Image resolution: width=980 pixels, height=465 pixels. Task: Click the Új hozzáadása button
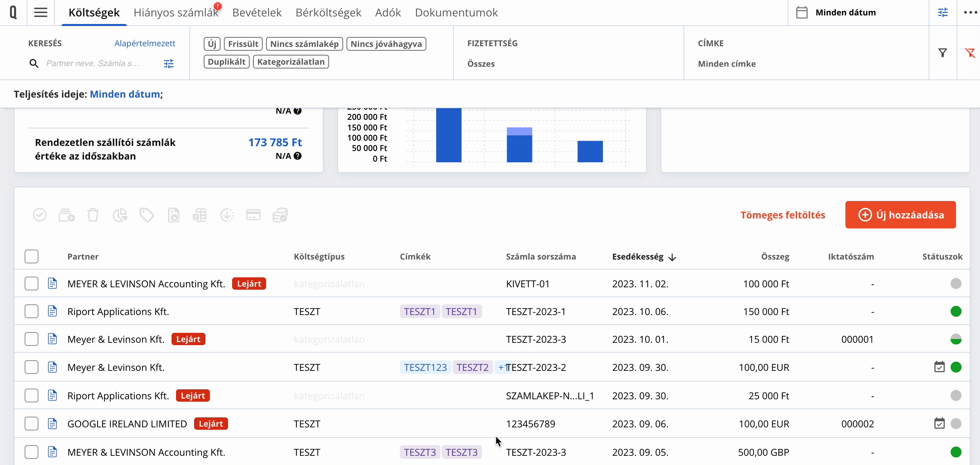tap(901, 215)
